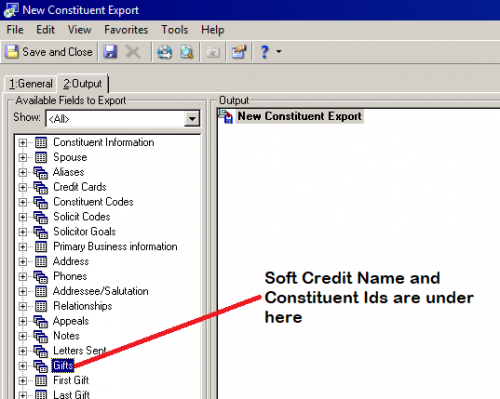
Task: Click the properties icon in the toolbar
Action: click(239, 52)
